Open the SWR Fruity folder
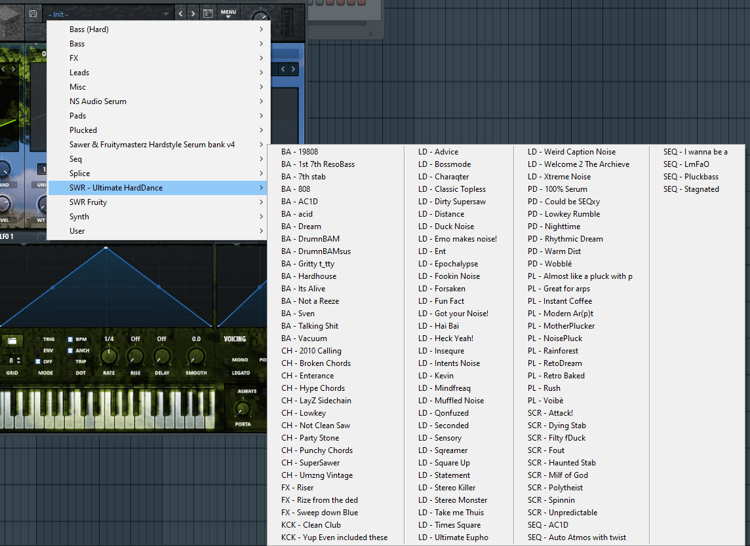 coord(159,202)
